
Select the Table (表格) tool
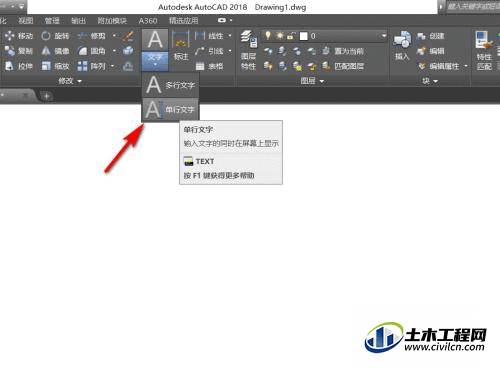pyautogui.click(x=209, y=66)
